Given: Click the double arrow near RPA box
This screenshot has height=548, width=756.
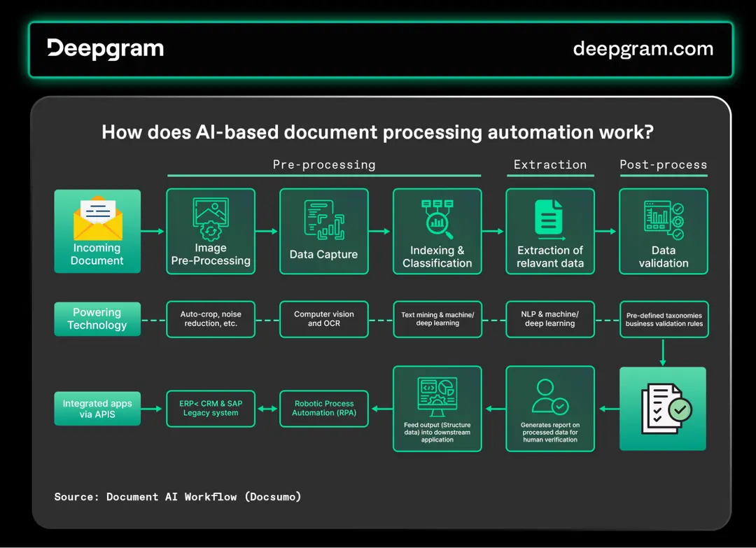Looking at the screenshot, I should pyautogui.click(x=267, y=409).
